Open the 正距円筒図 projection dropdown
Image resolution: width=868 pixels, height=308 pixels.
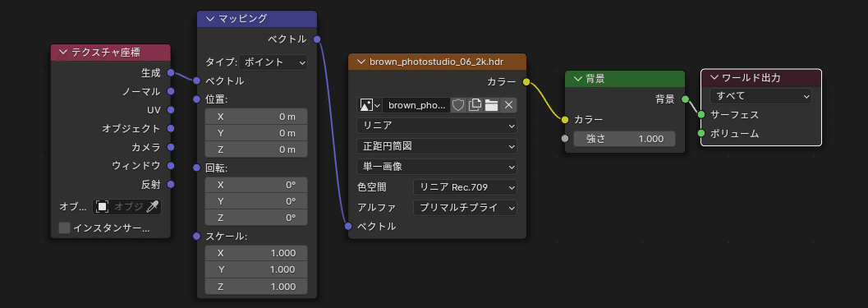point(438,146)
